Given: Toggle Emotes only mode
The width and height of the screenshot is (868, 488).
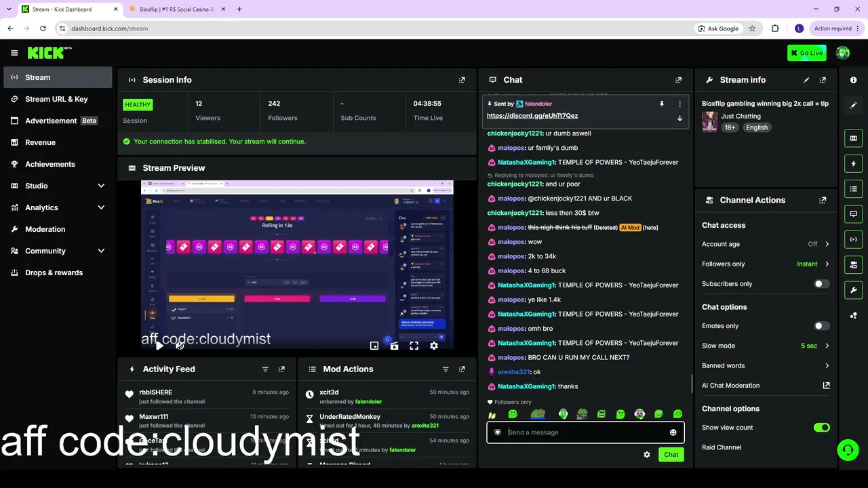Looking at the screenshot, I should 821,326.
